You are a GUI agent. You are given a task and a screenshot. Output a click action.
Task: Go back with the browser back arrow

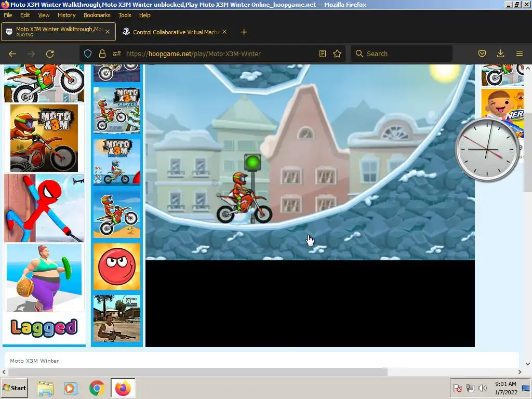tap(12, 54)
